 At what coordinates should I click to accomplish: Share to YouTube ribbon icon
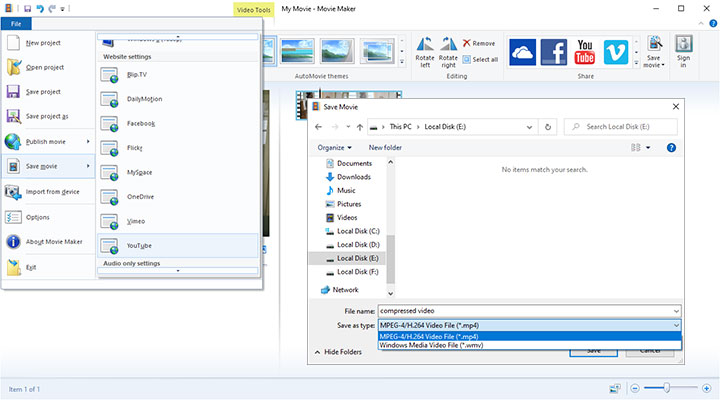585,52
